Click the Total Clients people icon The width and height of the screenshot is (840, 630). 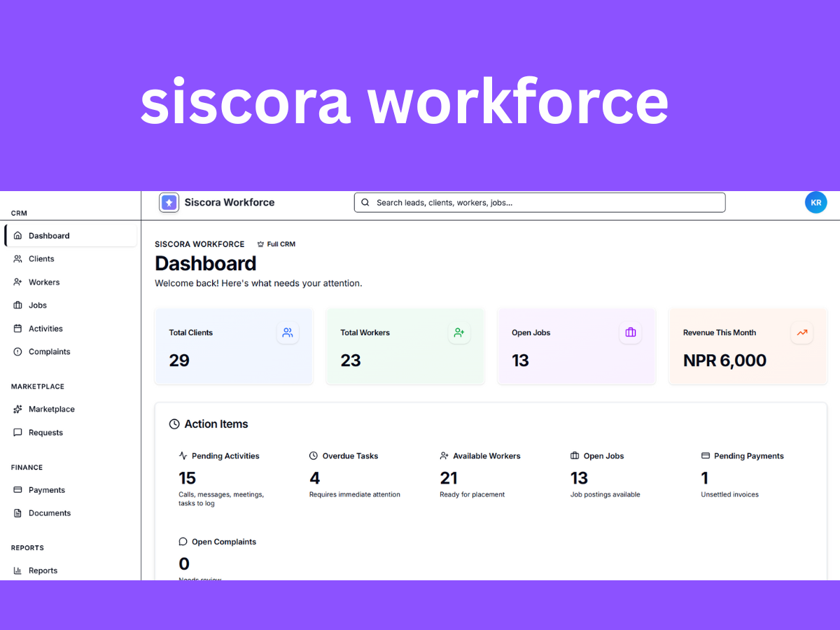coord(288,332)
